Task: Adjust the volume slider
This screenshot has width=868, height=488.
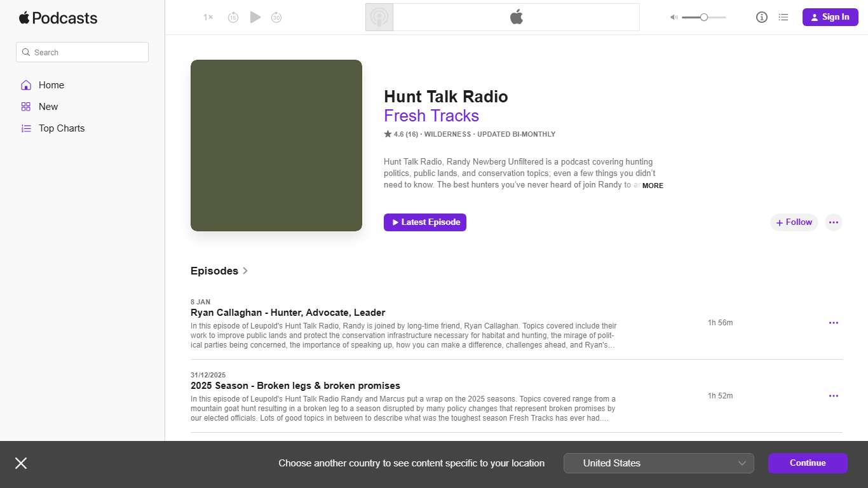Action: click(703, 17)
